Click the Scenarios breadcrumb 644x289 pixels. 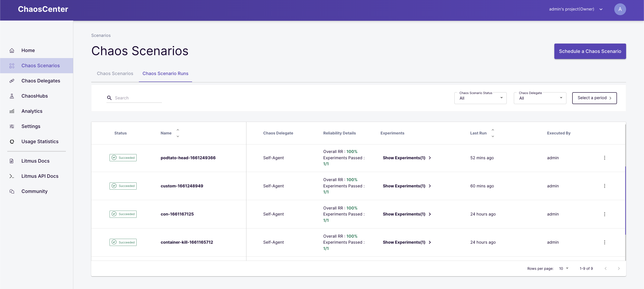[101, 36]
